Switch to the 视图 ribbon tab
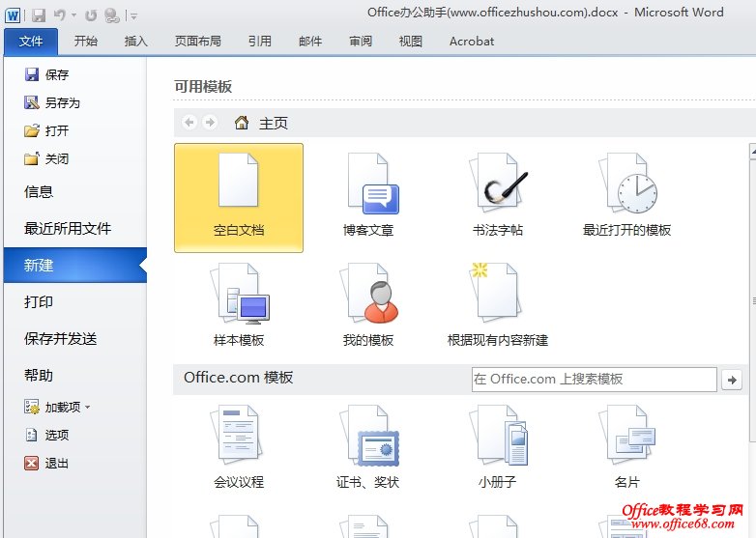 pyautogui.click(x=411, y=42)
